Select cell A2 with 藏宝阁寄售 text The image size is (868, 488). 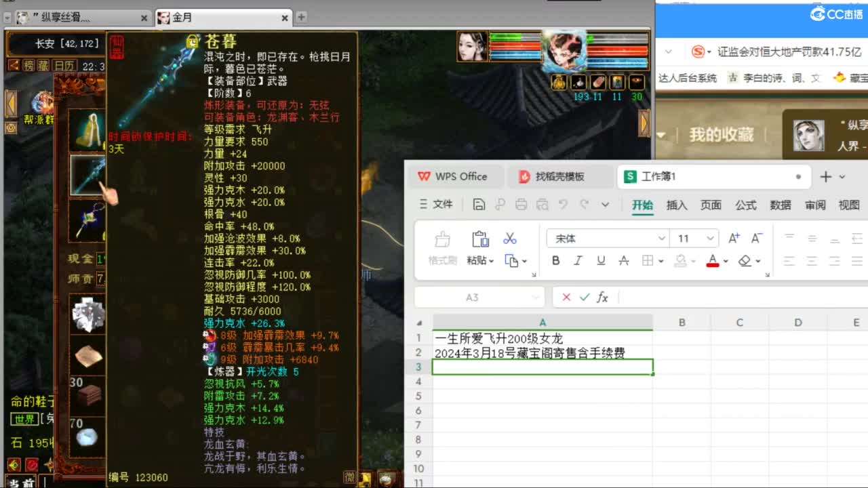pyautogui.click(x=542, y=352)
